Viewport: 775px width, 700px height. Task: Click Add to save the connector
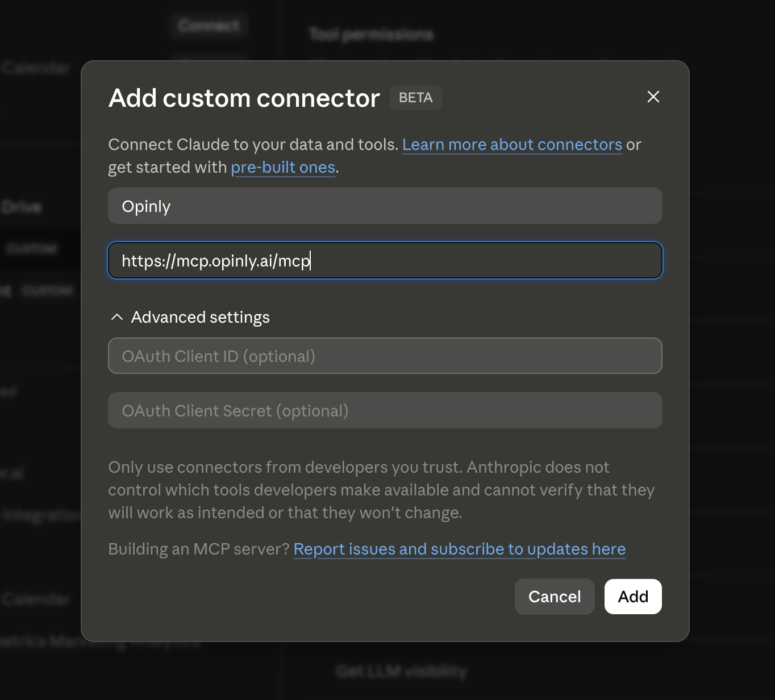tap(633, 597)
